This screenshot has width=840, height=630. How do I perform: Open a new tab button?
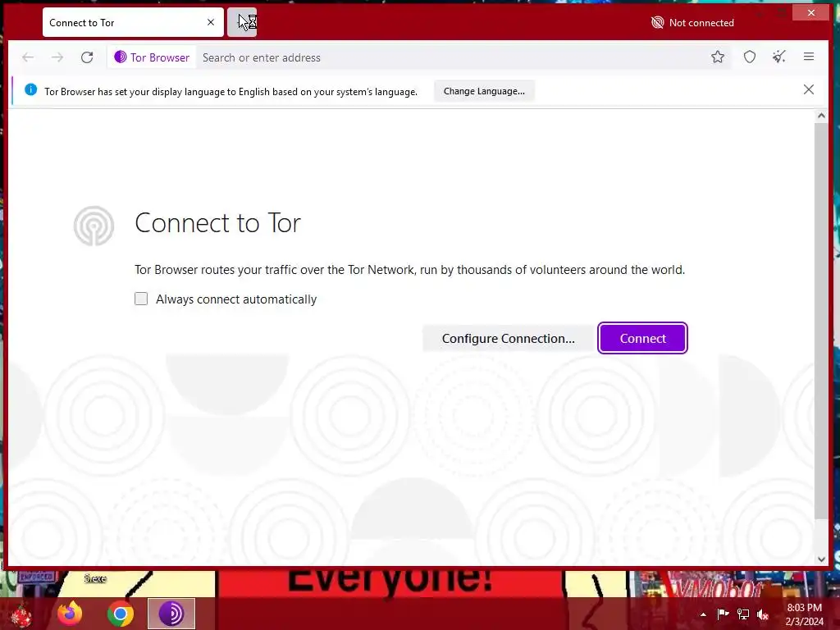[x=242, y=22]
